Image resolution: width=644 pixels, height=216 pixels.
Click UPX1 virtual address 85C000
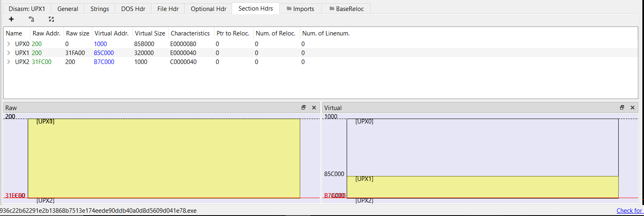(104, 53)
